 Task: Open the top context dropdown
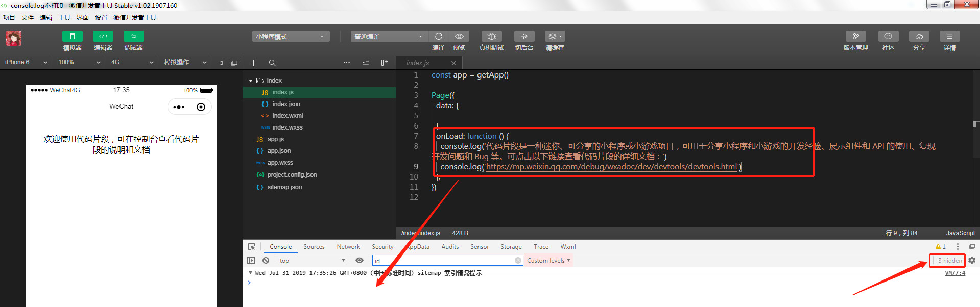pyautogui.click(x=313, y=261)
